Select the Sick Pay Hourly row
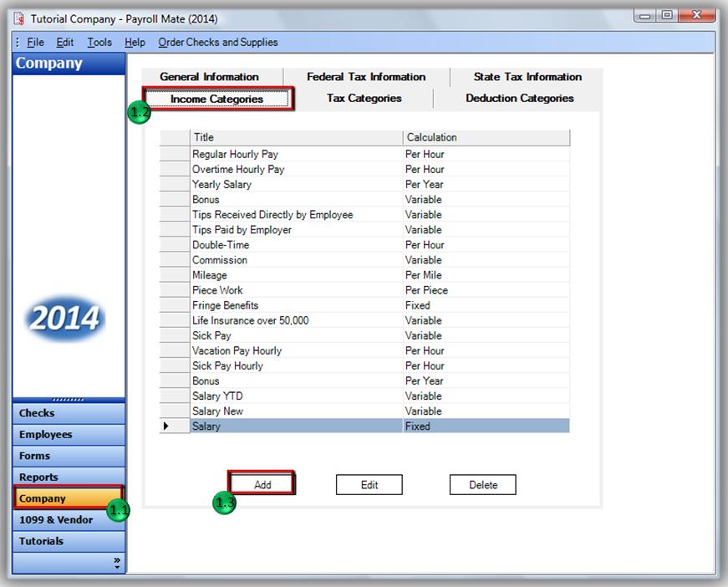Image resolution: width=728 pixels, height=587 pixels. pyautogui.click(x=364, y=365)
